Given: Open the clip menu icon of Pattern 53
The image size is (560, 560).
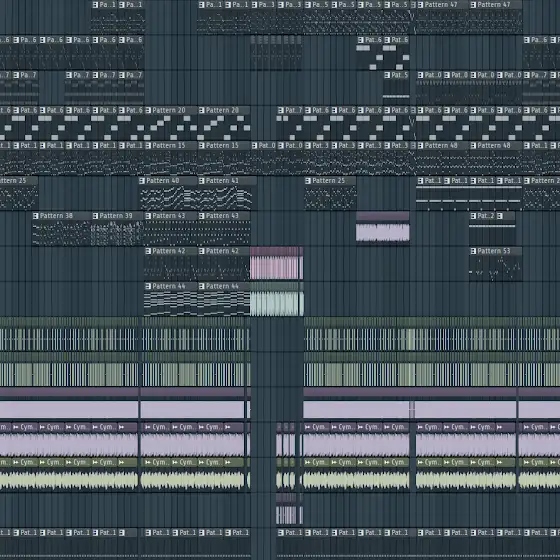Looking at the screenshot, I should (x=473, y=251).
